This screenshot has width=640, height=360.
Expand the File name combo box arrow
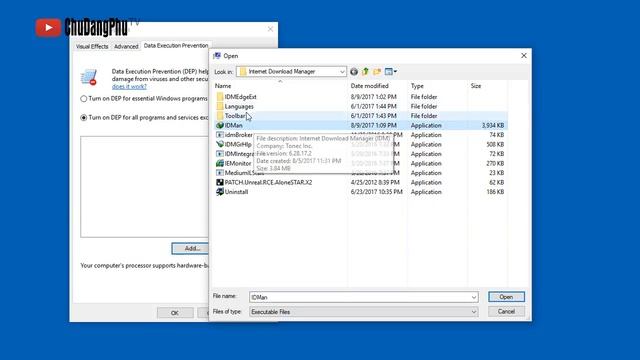[473, 297]
